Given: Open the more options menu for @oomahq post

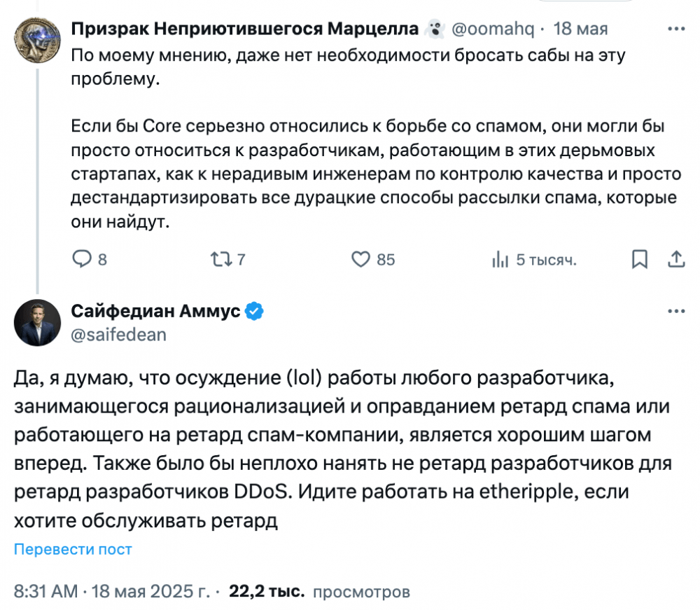Looking at the screenshot, I should (x=676, y=29).
